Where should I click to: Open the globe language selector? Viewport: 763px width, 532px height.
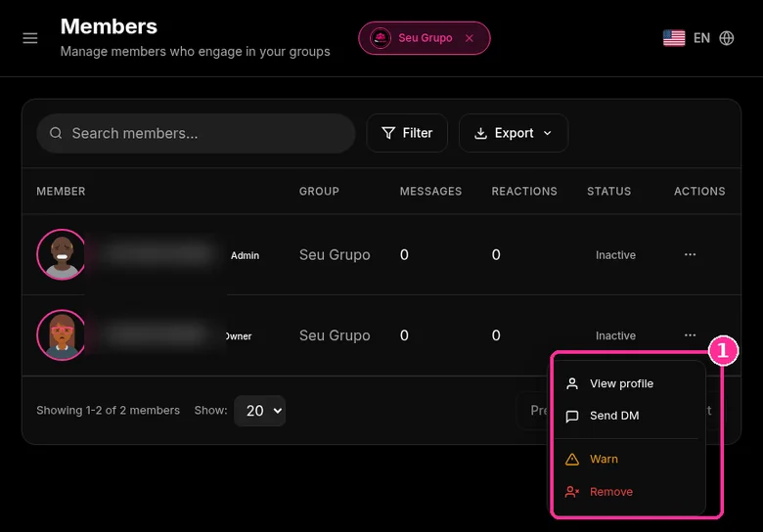[727, 38]
